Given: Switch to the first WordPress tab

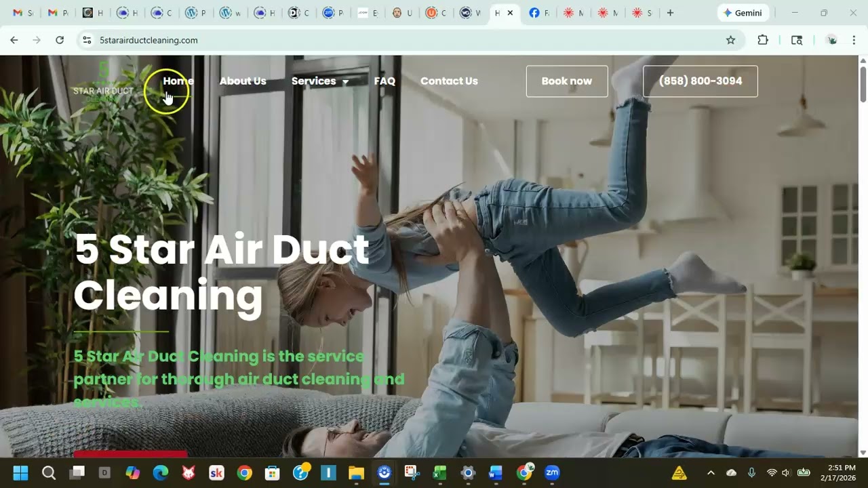Looking at the screenshot, I should tap(195, 13).
